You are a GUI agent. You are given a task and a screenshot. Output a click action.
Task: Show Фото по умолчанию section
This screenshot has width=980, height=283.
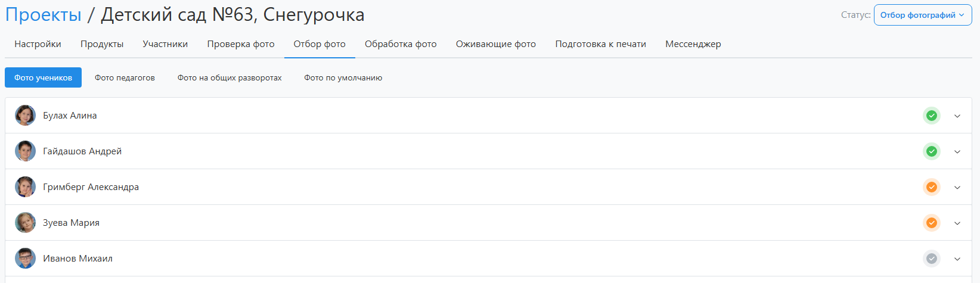pyautogui.click(x=343, y=78)
